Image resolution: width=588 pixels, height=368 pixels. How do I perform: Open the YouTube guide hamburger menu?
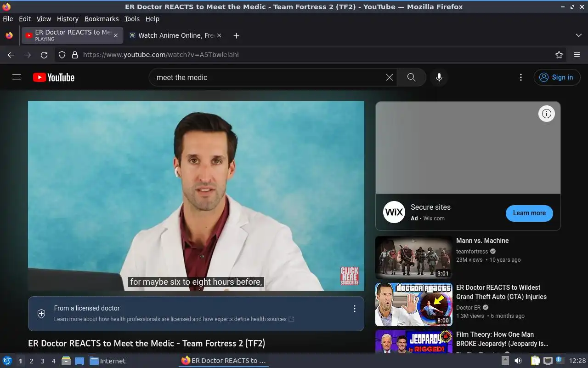[17, 77]
